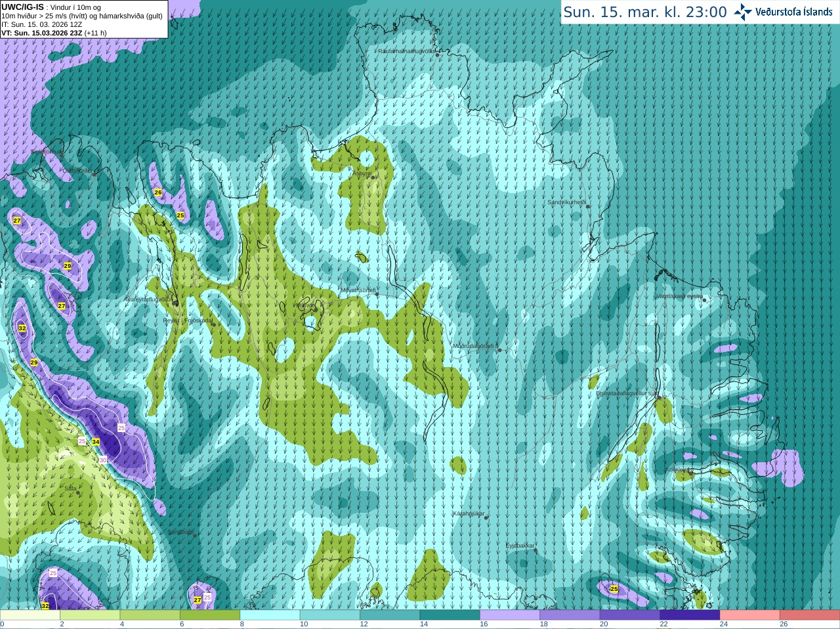The width and height of the screenshot is (840, 629).
Task: Click the 22–24 m/s dark indigo legend swatch
Action: pos(690,615)
